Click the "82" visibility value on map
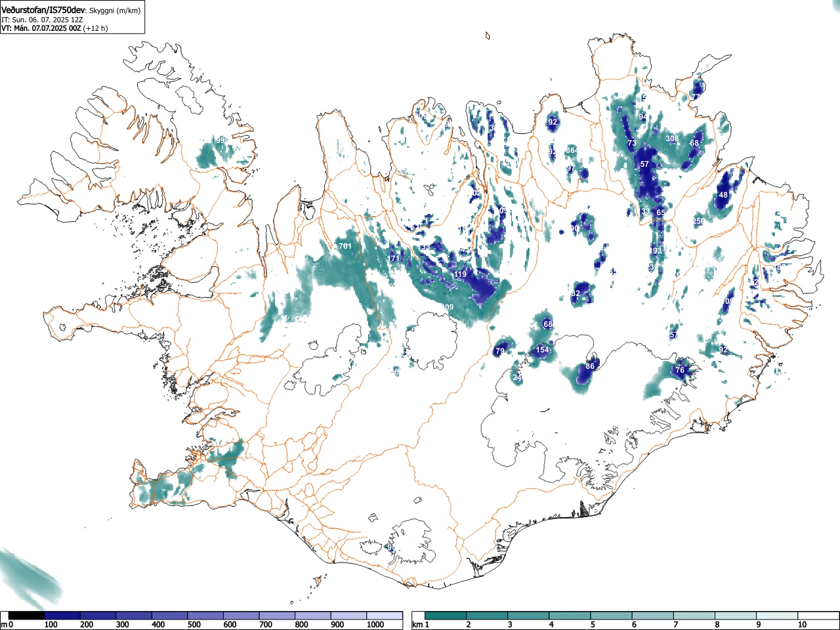Viewport: 840px width, 630px height. pyautogui.click(x=576, y=293)
